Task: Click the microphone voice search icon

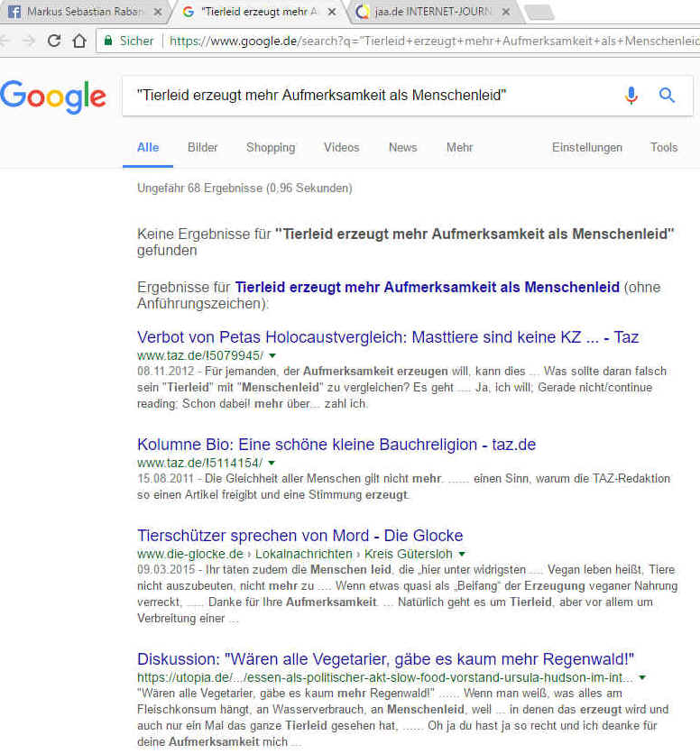Action: [x=631, y=96]
